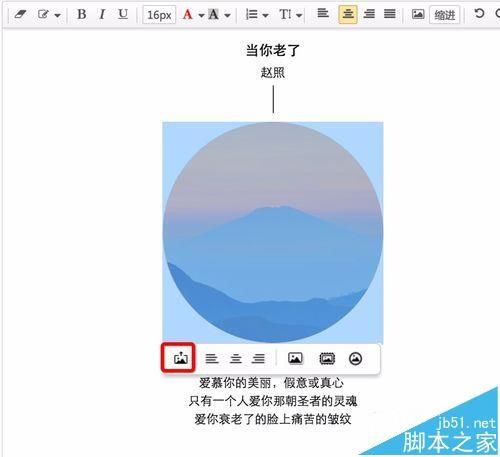This screenshot has width=500, height=457.
Task: Click the 缩进 indent button
Action: (x=445, y=15)
